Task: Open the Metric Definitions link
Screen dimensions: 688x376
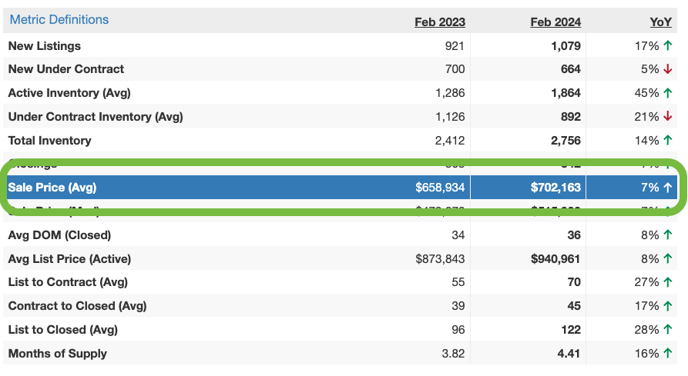Action: point(59,20)
